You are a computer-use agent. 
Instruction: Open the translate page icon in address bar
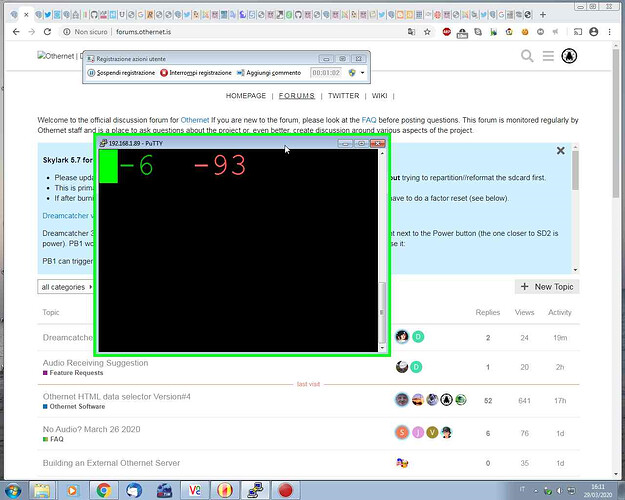411,32
